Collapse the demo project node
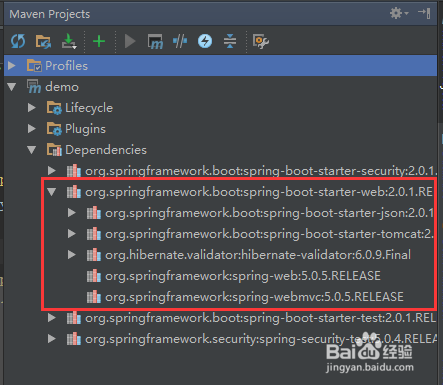Screen dimensions: 443x385 tap(12, 87)
